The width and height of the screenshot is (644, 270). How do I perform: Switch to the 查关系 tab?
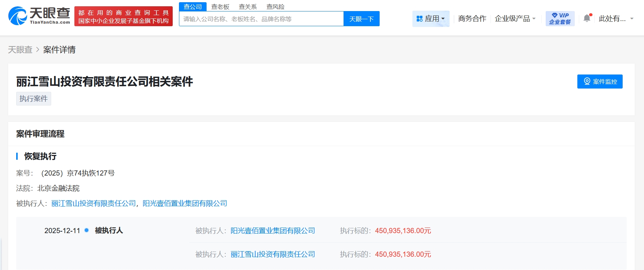pos(248,7)
